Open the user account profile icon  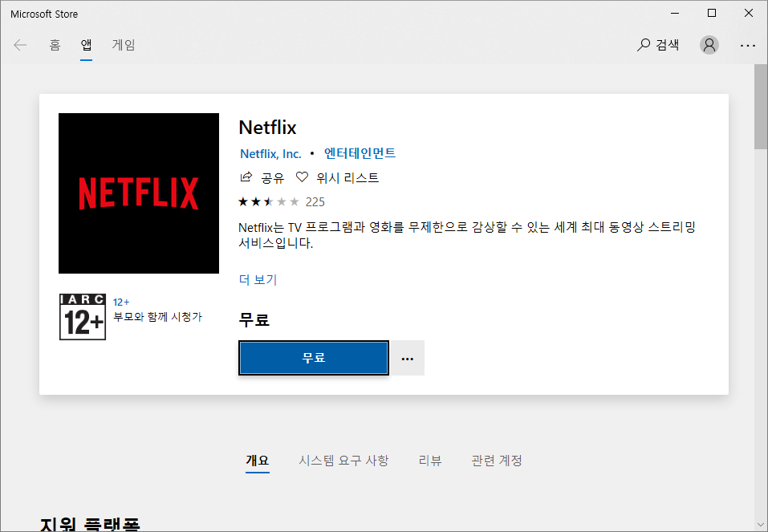point(709,45)
